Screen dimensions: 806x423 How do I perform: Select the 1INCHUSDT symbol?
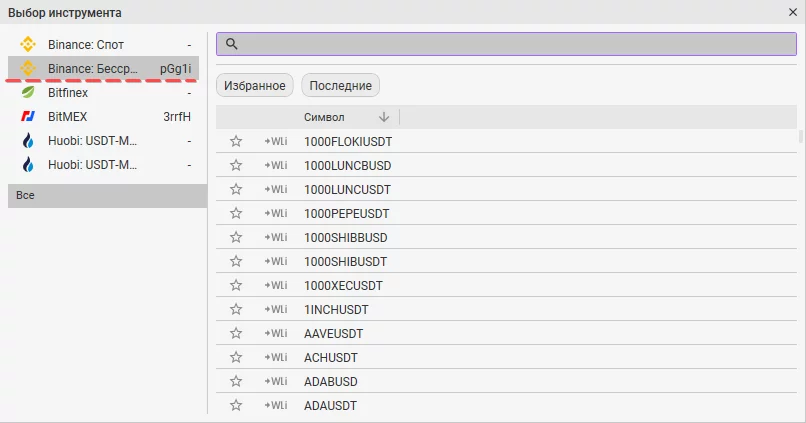(336, 309)
